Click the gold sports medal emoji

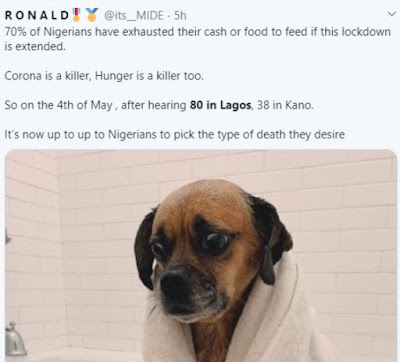[x=92, y=15]
